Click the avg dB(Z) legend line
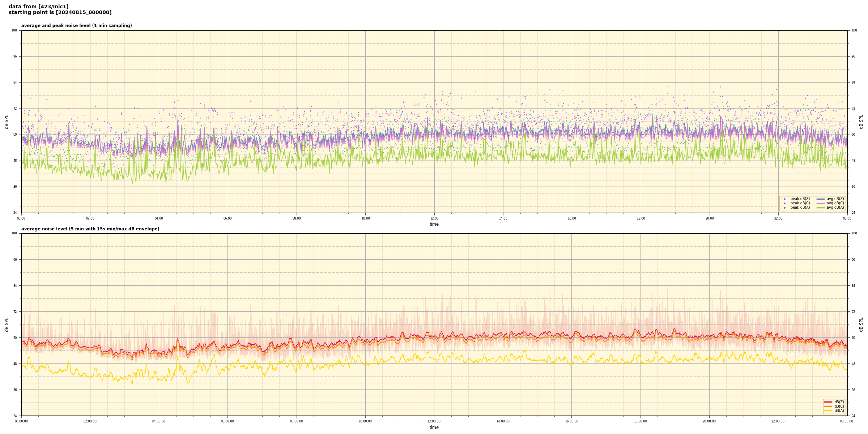The image size is (868, 434). pyautogui.click(x=821, y=199)
